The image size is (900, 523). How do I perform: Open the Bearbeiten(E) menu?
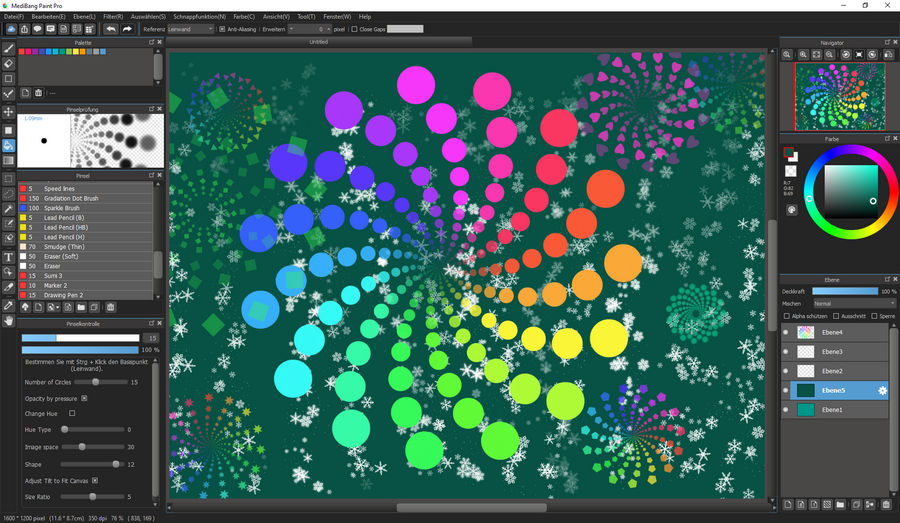(48, 17)
